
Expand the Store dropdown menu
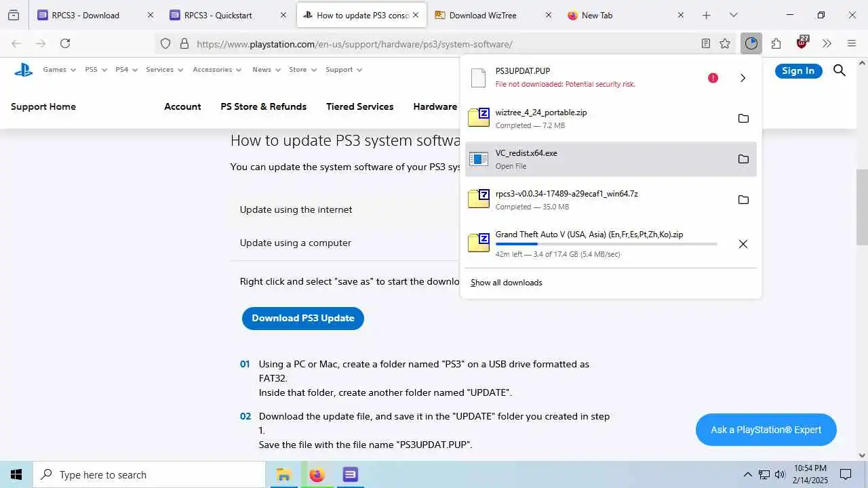click(302, 69)
